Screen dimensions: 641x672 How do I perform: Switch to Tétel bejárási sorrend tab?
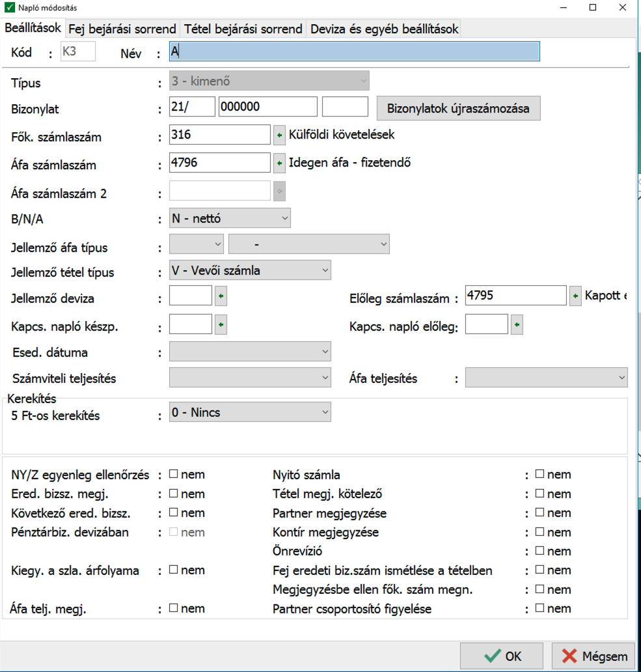[x=243, y=29]
